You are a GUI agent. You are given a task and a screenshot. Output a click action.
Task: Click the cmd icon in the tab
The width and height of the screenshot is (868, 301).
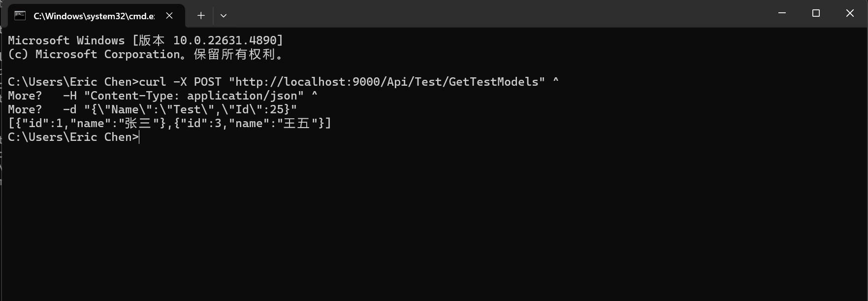(x=20, y=16)
